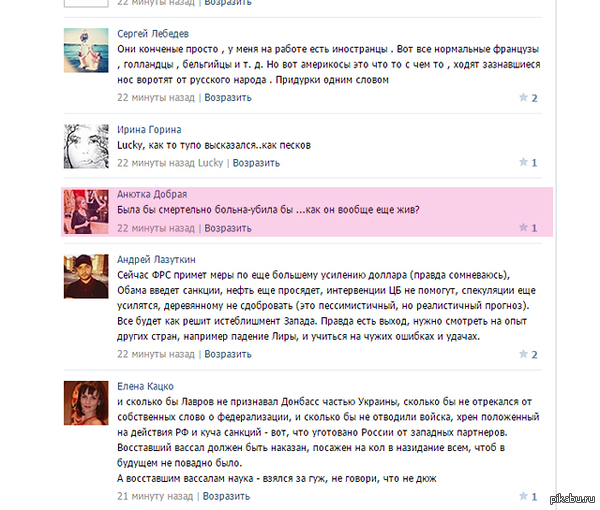The width and height of the screenshot is (600, 510).
Task: Open Андрей Лазуткин's avatar picture
Action: (86, 276)
